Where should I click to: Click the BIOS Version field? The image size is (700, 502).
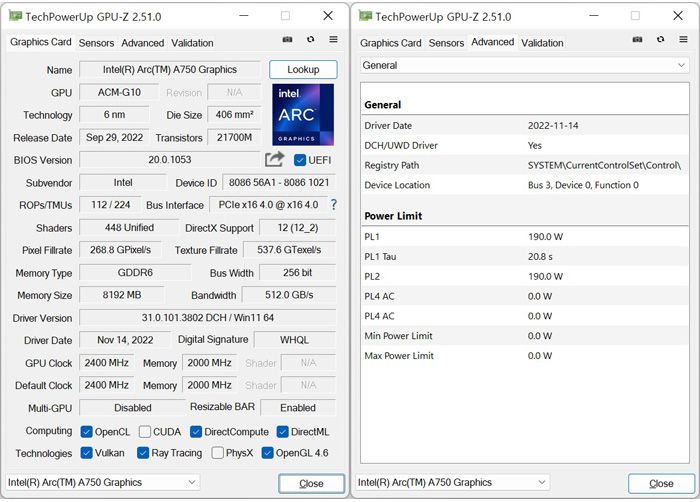pyautogui.click(x=170, y=160)
